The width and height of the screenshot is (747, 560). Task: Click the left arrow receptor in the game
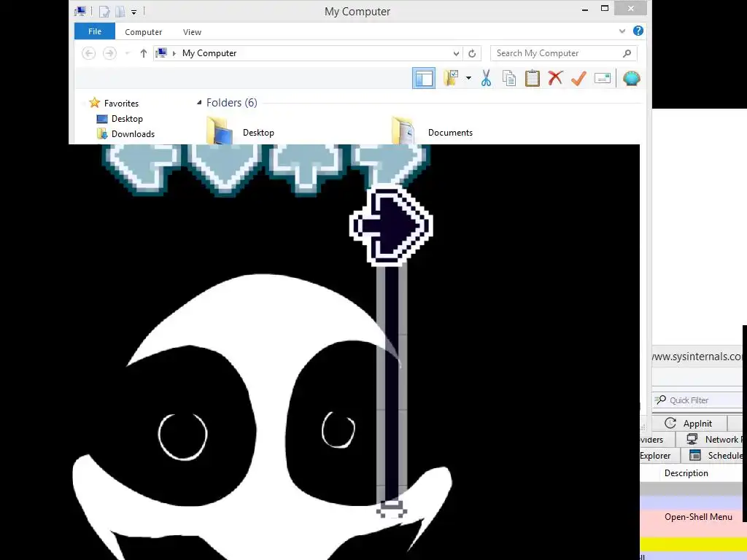(x=142, y=169)
